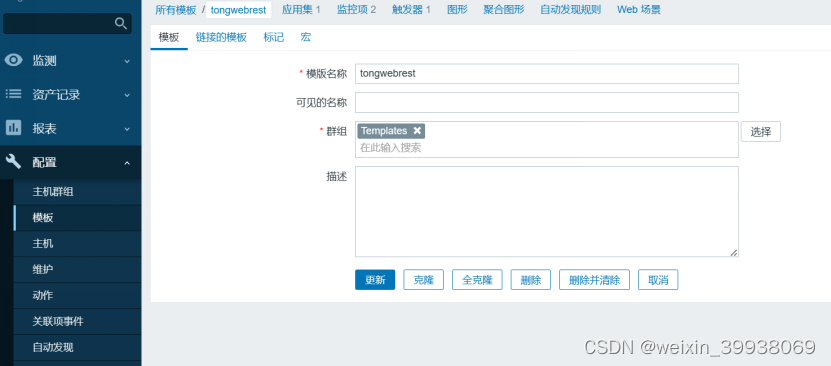Click the 删除并清除 button
Screen dimensions: 831x366
594,280
